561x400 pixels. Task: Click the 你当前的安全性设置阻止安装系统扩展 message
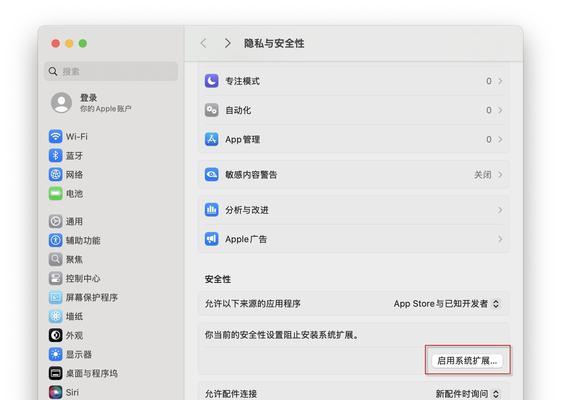[282, 335]
